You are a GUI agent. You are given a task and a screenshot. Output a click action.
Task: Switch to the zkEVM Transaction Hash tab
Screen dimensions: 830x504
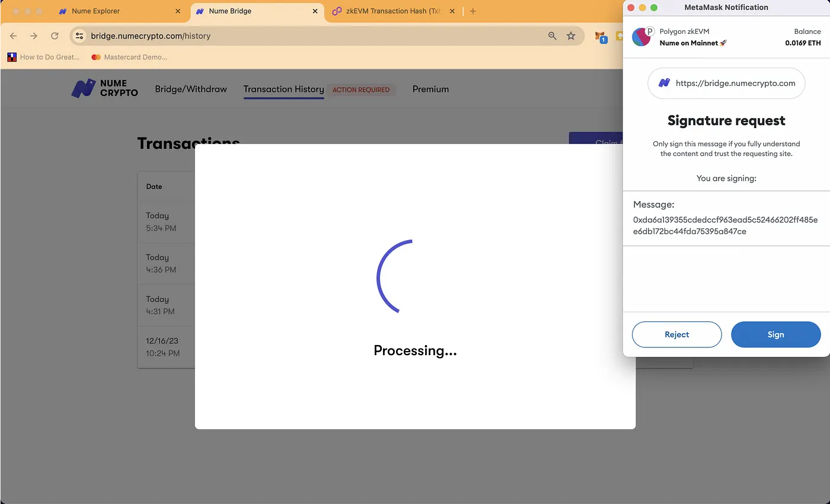[x=394, y=11]
